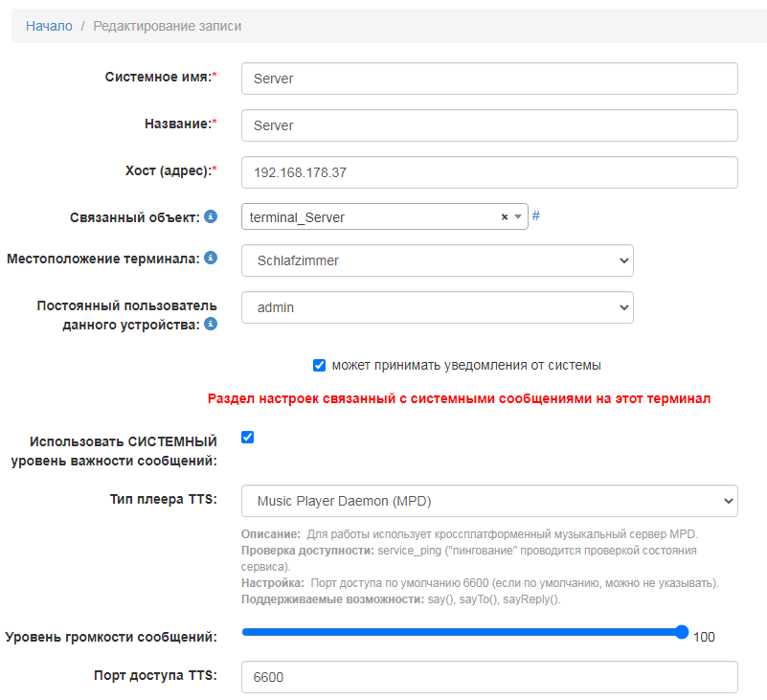Toggle the СИСТЕМНЫЙ уровень важности checkbox
This screenshot has width=767, height=700.
click(248, 438)
